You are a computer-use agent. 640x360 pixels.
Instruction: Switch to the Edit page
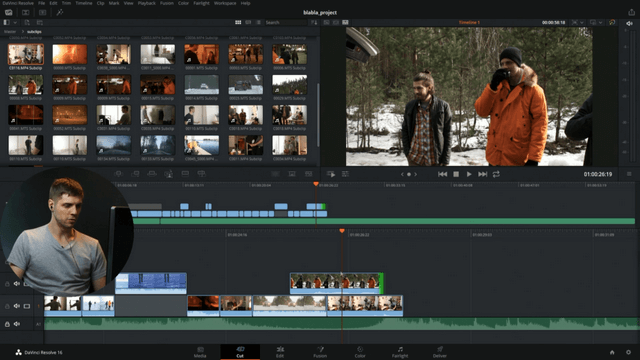280,352
